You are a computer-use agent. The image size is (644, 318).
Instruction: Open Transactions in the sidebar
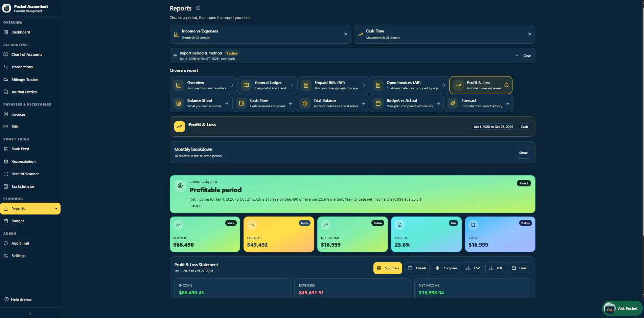point(30,67)
